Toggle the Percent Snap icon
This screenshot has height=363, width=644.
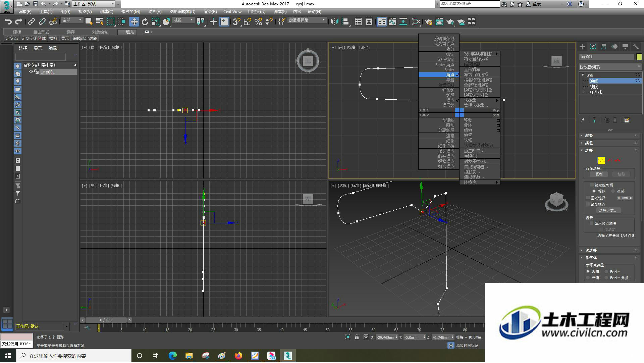[x=258, y=22]
